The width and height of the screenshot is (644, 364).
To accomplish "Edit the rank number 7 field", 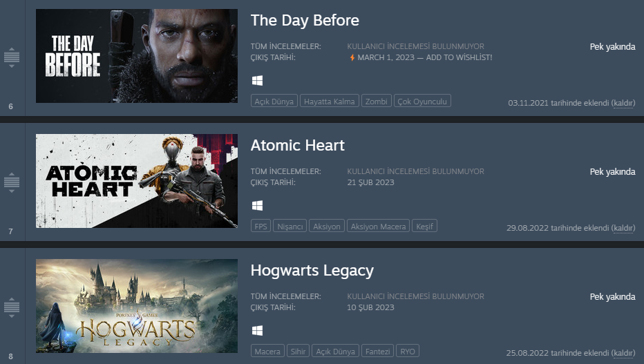I will 10,231.
